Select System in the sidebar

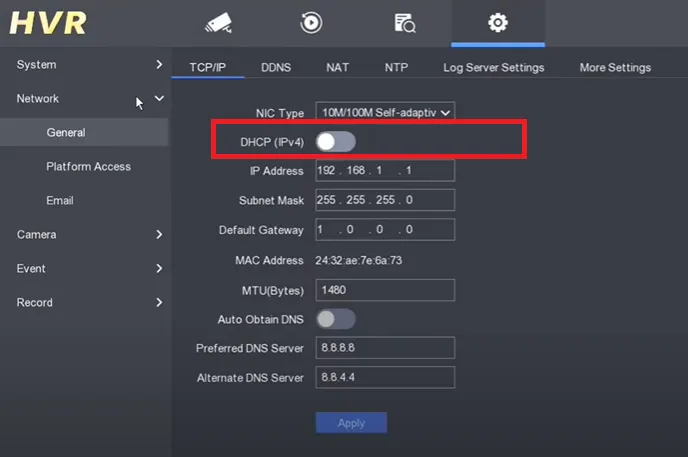[x=36, y=64]
